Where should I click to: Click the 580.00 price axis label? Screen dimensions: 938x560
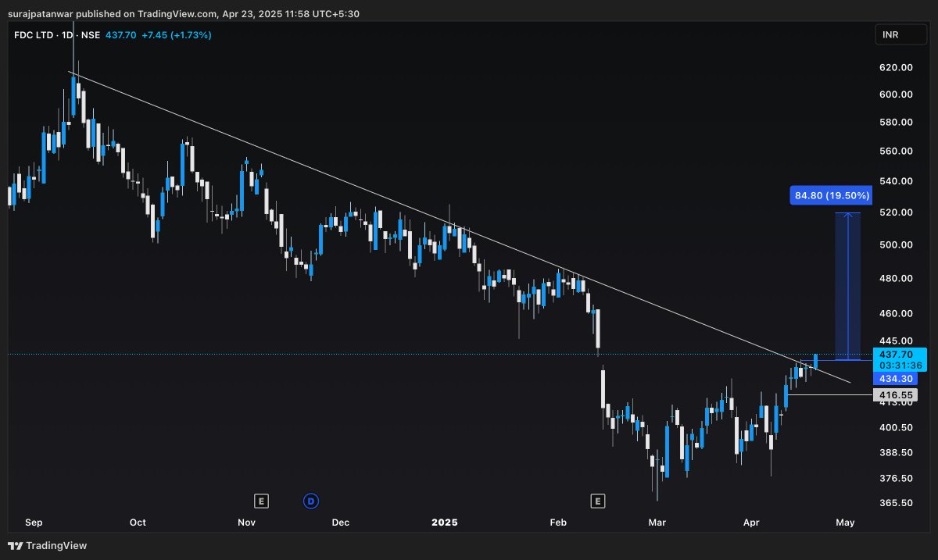click(x=896, y=123)
